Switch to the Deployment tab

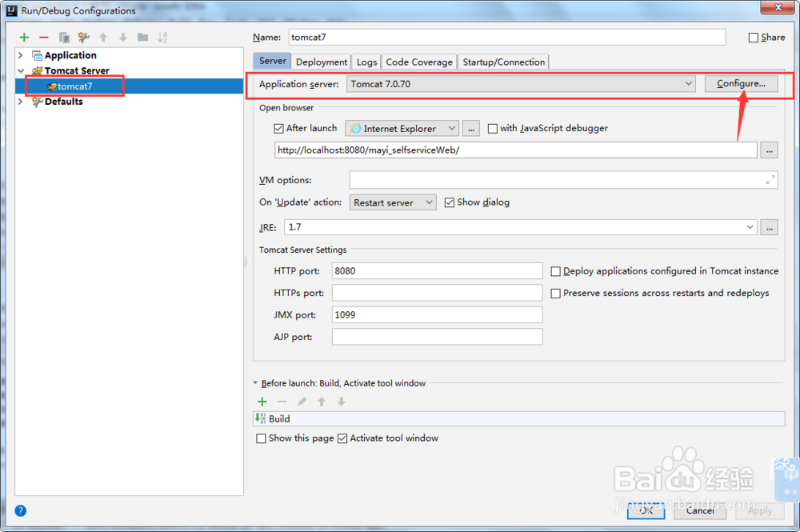click(321, 62)
